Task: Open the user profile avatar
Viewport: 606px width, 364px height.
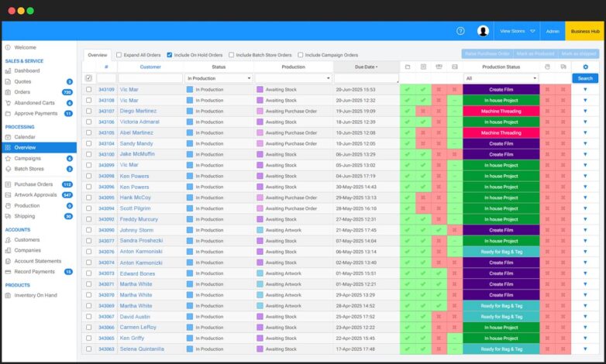Action: click(483, 31)
